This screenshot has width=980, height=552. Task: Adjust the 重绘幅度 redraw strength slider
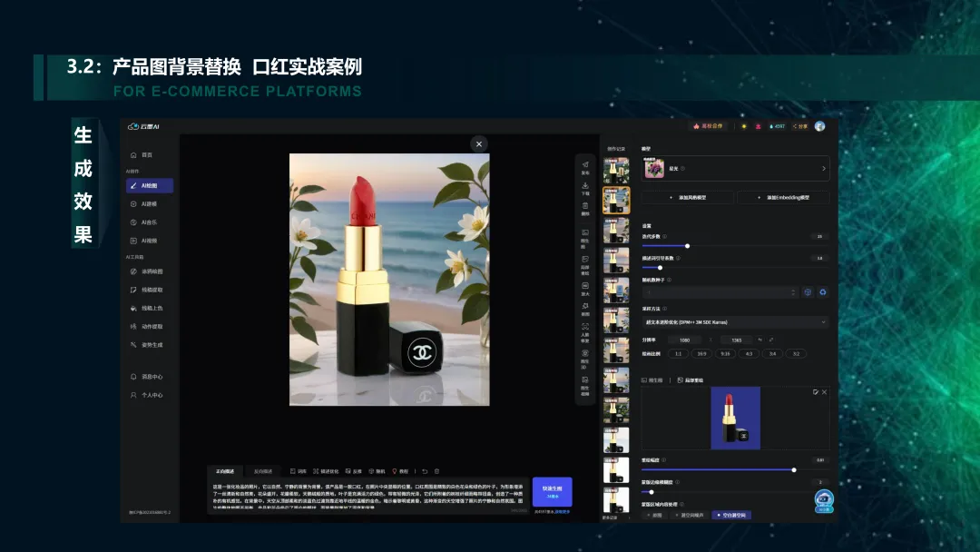click(794, 470)
